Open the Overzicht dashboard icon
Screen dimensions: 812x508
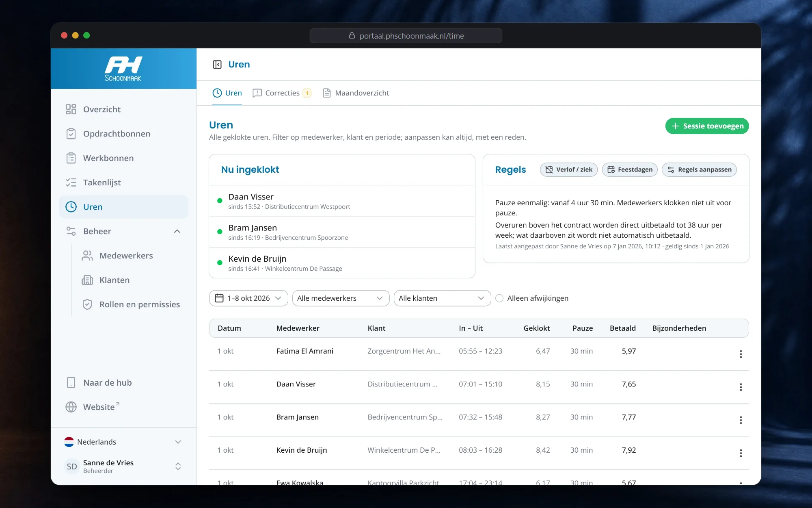[71, 109]
